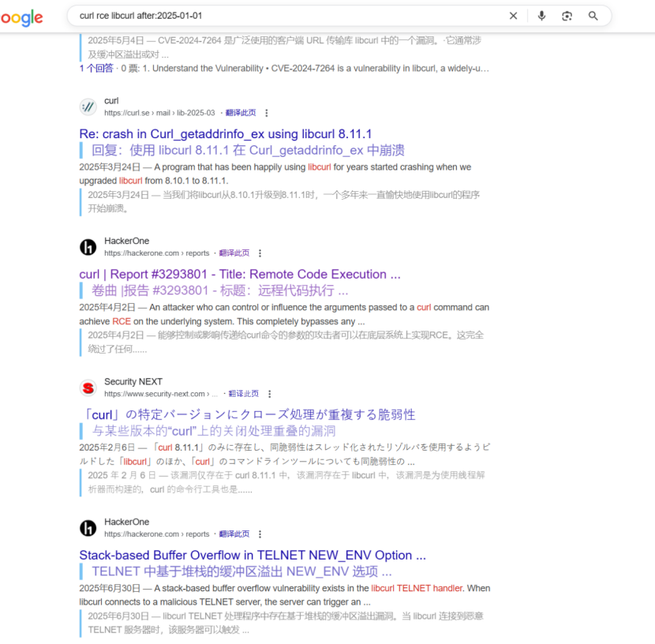Click the Google logo

tap(21, 17)
